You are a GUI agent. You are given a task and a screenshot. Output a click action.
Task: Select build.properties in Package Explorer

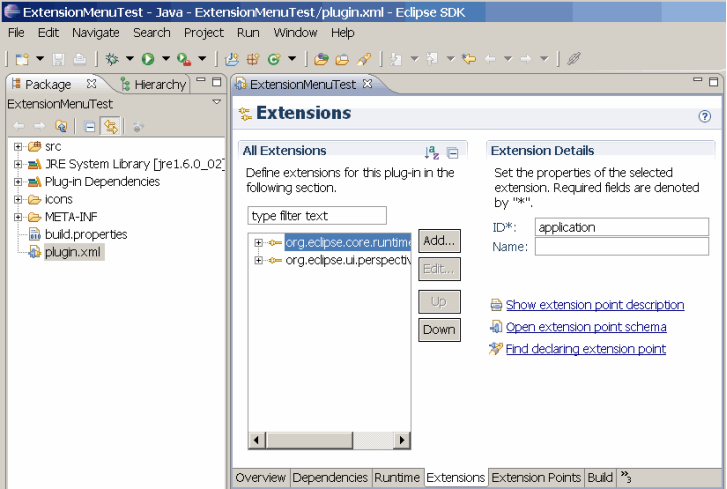[x=86, y=235]
